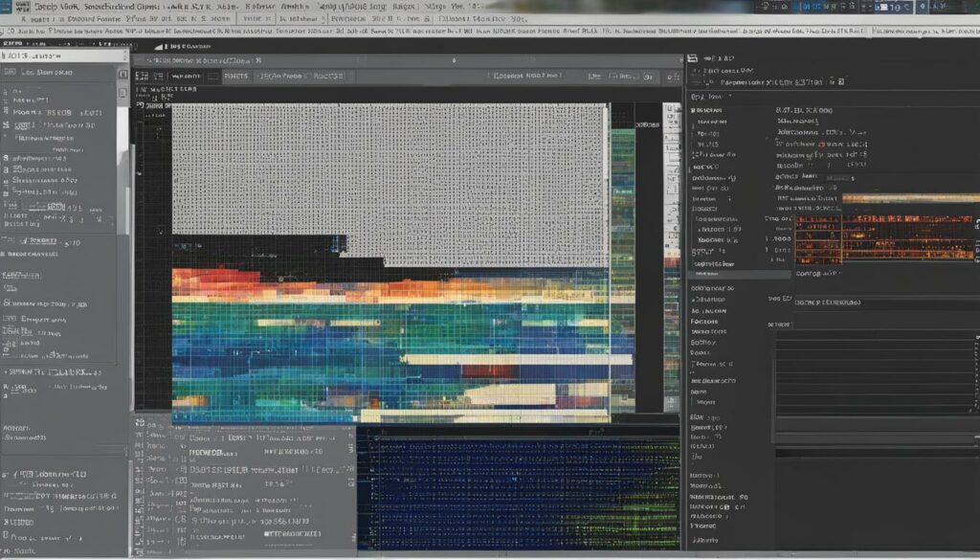The image size is (980, 560).
Task: Click the application logo in the title bar
Action: pos(10,5)
